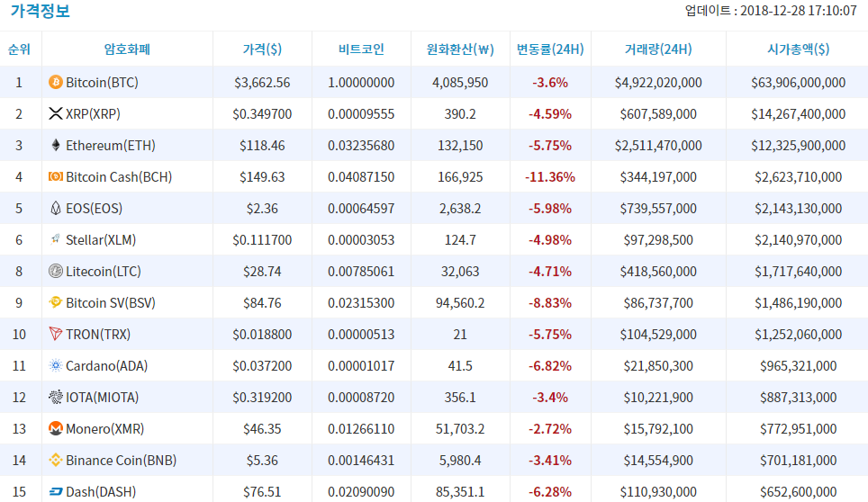
Task: Sort by 거래량(24H) column header
Action: [x=658, y=49]
